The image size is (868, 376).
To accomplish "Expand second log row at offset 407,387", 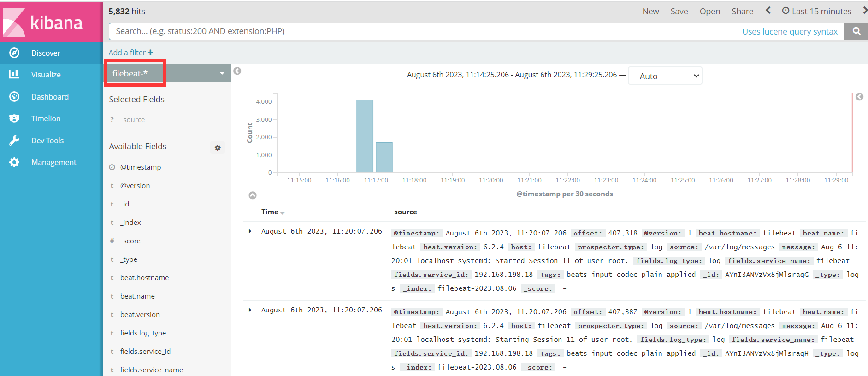I will (x=250, y=310).
